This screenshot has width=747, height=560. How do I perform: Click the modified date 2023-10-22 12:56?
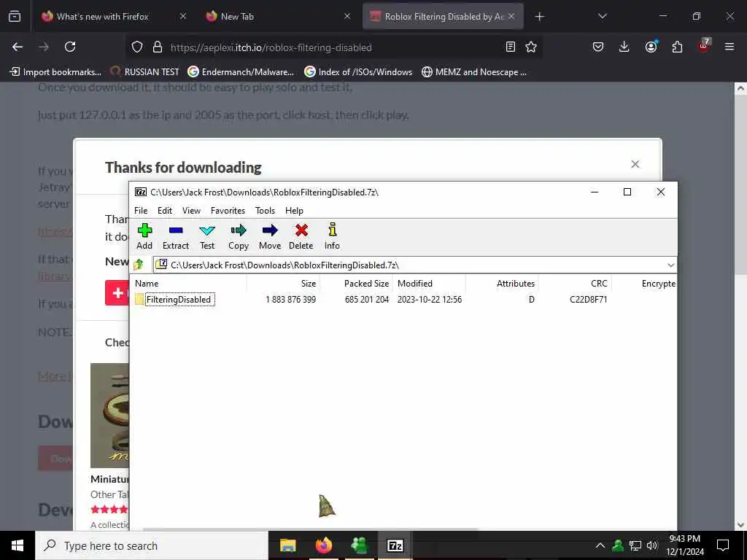point(429,300)
